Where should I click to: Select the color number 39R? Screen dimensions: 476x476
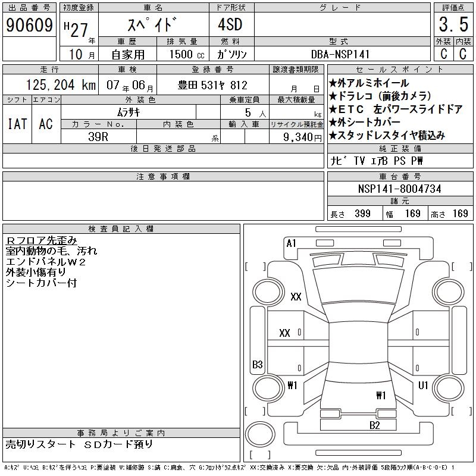click(x=98, y=137)
